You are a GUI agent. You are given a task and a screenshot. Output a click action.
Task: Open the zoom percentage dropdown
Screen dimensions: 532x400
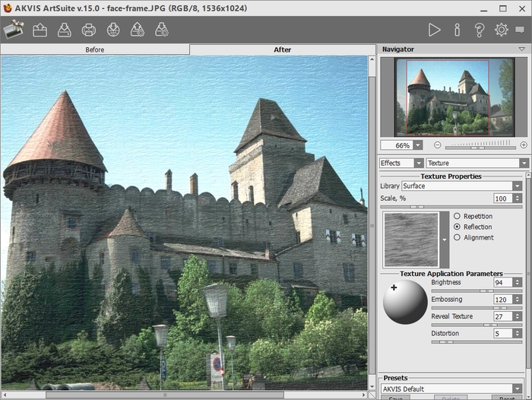coord(418,145)
